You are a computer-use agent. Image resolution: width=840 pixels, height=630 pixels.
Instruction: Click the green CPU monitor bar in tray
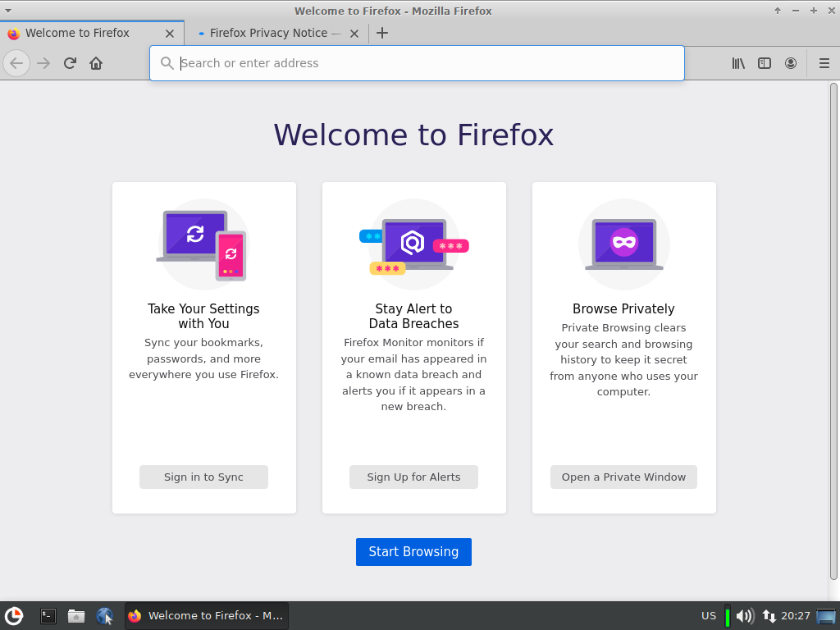[728, 616]
